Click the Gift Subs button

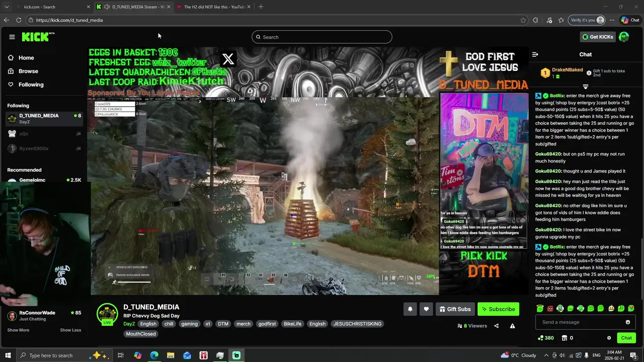454,309
